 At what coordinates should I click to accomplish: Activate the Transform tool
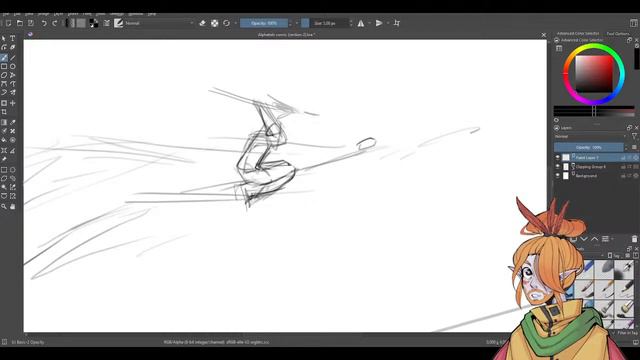click(4, 103)
